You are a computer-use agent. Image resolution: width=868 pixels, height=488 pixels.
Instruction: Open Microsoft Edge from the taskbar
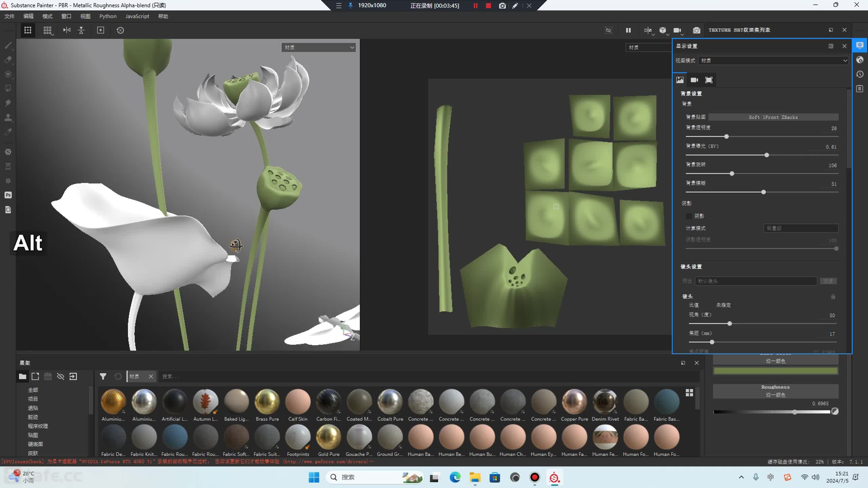coord(455,477)
